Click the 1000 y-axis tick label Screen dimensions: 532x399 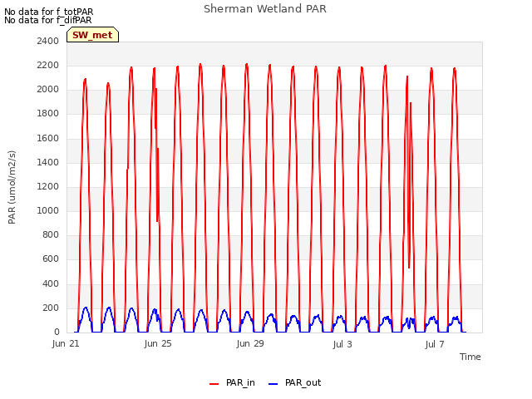coord(48,210)
